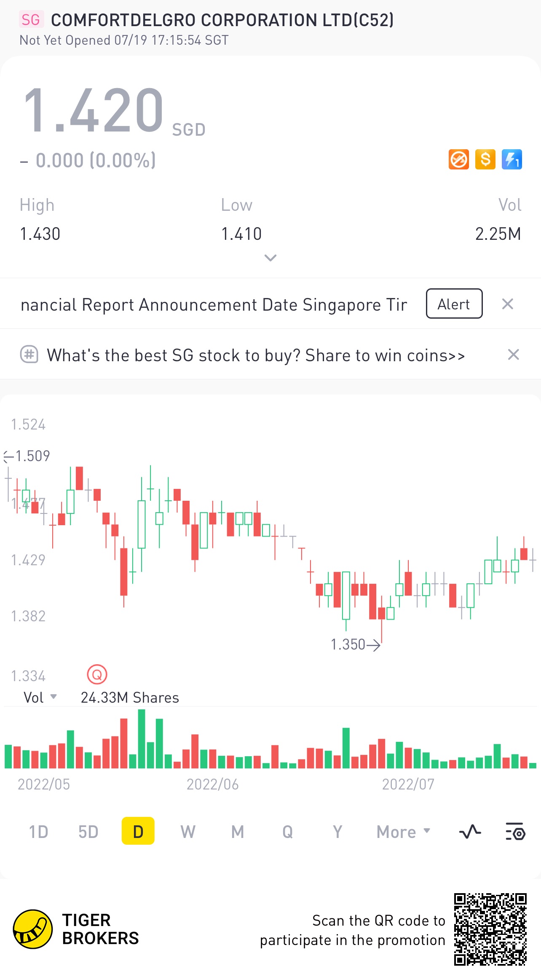541x980 pixels.
Task: Select the W weekly chart tab
Action: pos(188,832)
